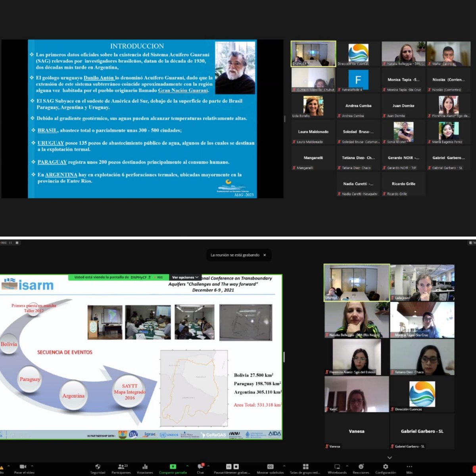476x476 pixels.
Task: Select Lida Borello's video tile
Action: tap(313, 106)
